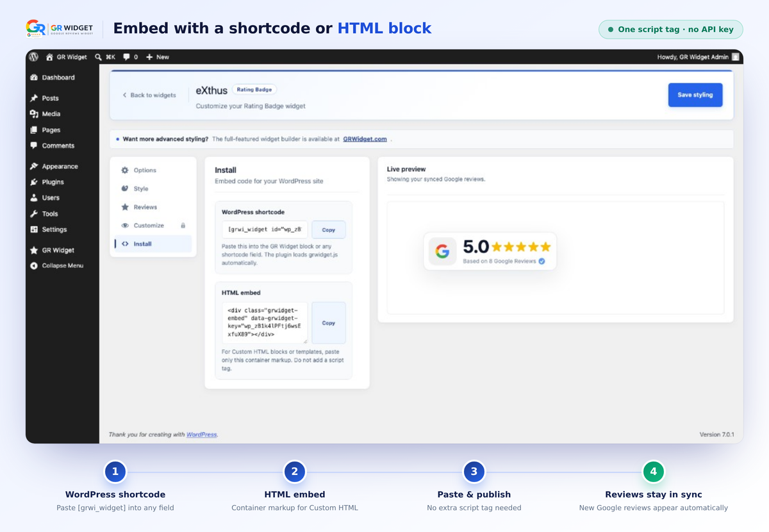
Task: Click the Pages document icon
Action: [34, 130]
